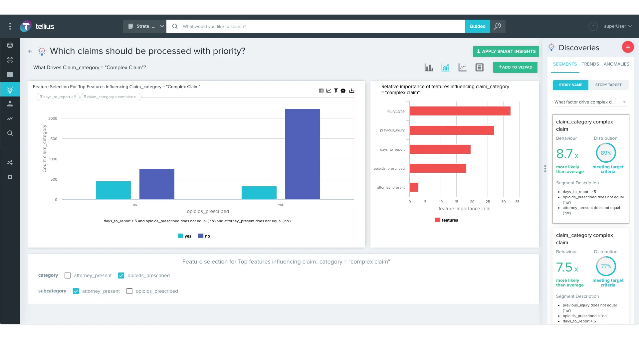
Task: Open the conversational search icon beside Guided
Action: pyautogui.click(x=498, y=26)
